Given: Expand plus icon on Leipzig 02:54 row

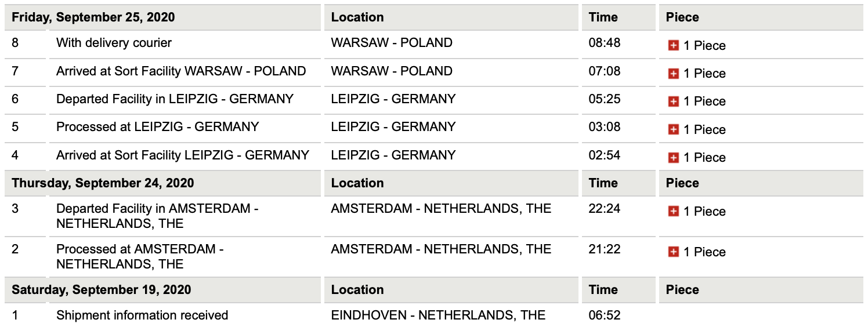Looking at the screenshot, I should pos(673,157).
